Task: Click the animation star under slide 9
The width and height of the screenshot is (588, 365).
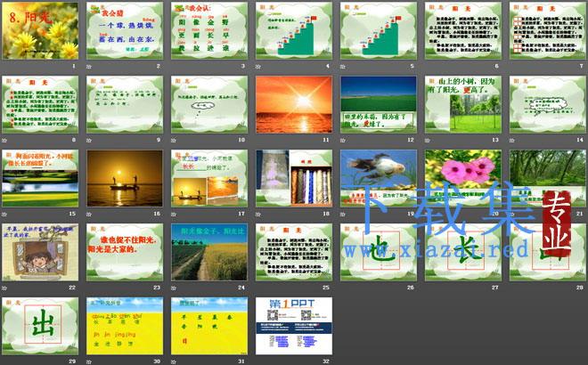Action: [89, 140]
